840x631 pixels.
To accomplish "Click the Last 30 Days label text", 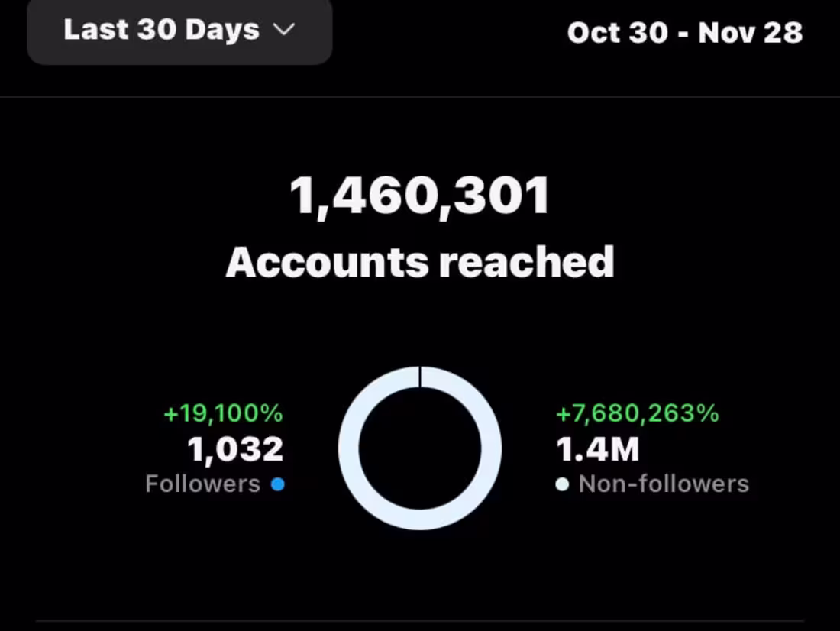I will 161,30.
